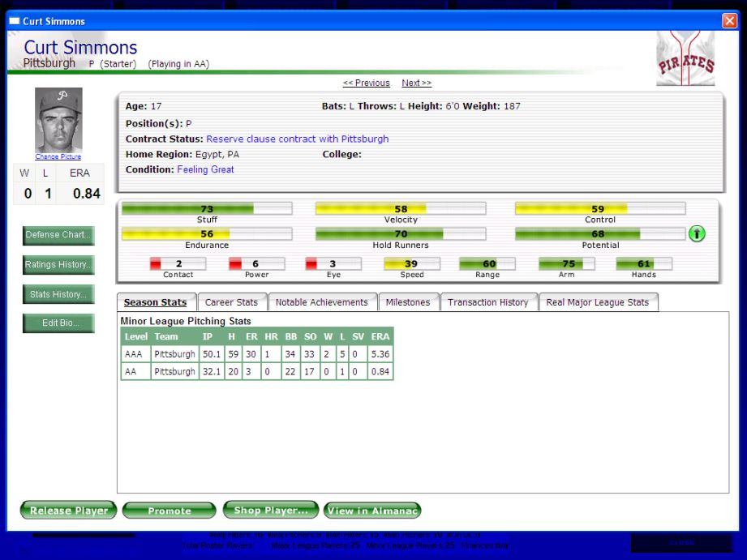This screenshot has height=560, width=747.
Task: Go to the Previous player
Action: pos(367,83)
